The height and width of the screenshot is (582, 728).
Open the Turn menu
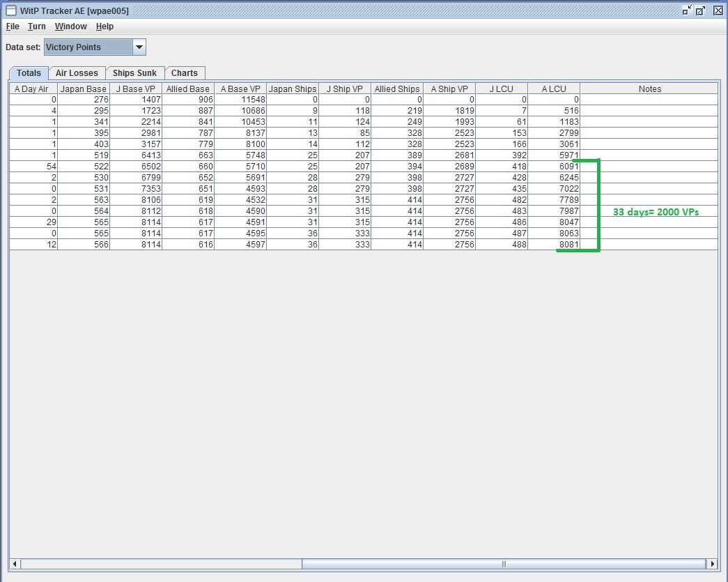coord(37,26)
